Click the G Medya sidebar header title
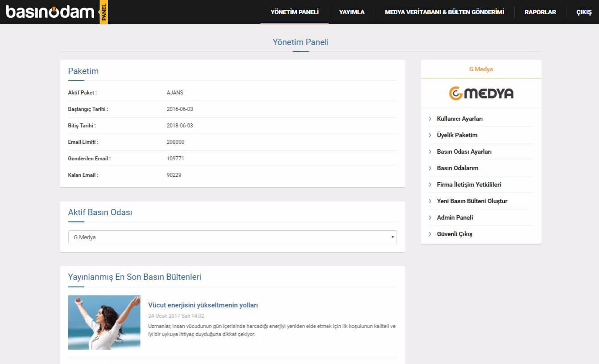 pos(481,70)
